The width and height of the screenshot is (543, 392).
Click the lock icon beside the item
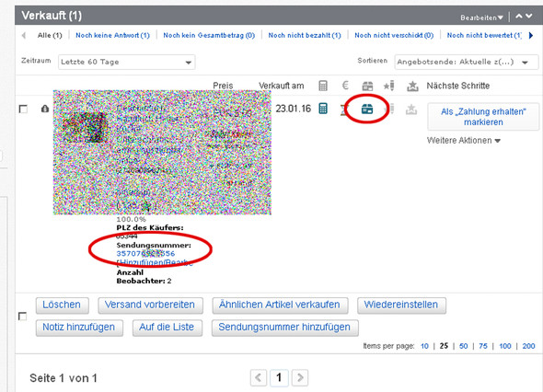click(45, 109)
